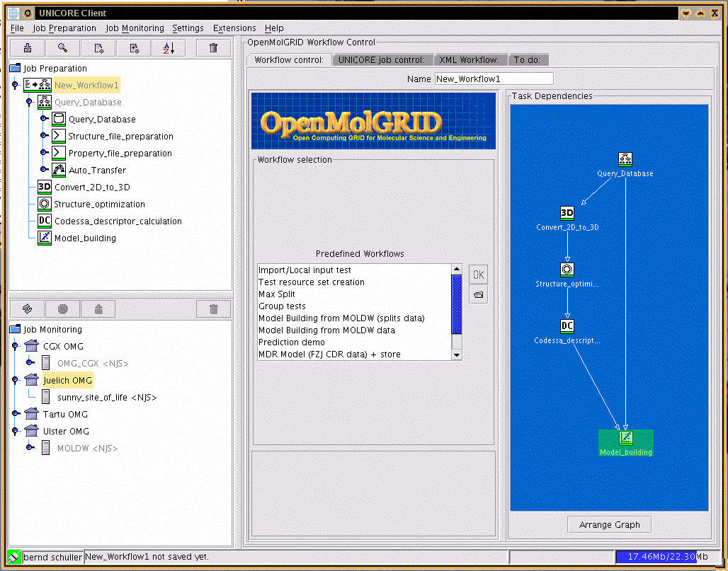Select the Codessa_descript... node in Task Dependencies graph

pyautogui.click(x=567, y=332)
